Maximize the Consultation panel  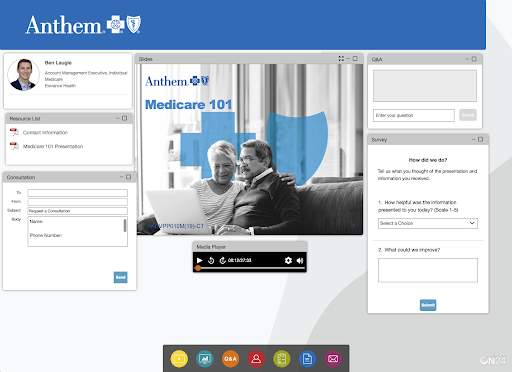pos(128,177)
